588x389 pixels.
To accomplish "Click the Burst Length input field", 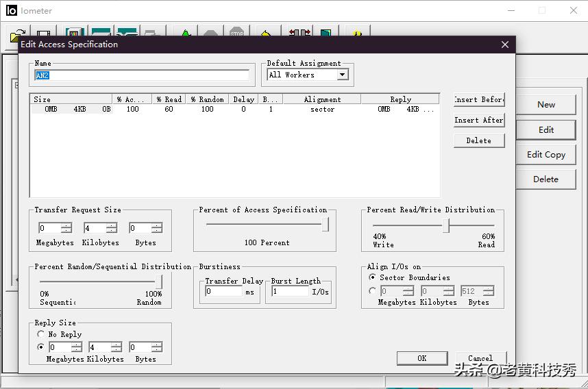I will coord(290,291).
